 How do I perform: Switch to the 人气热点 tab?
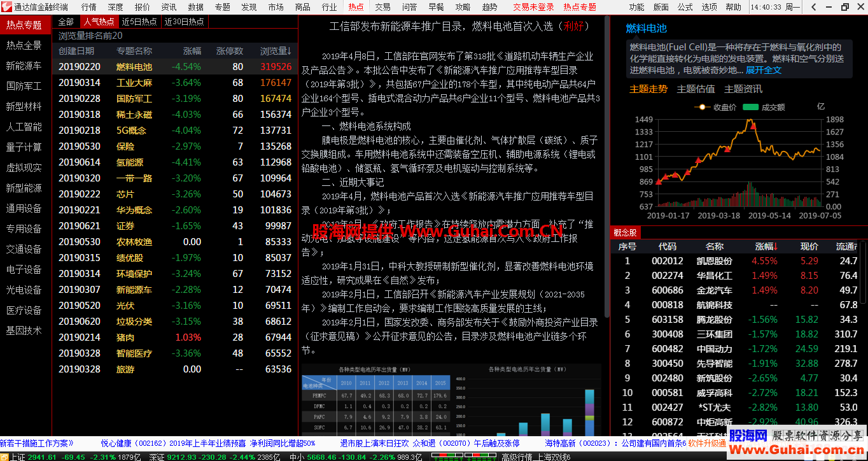pyautogui.click(x=99, y=22)
